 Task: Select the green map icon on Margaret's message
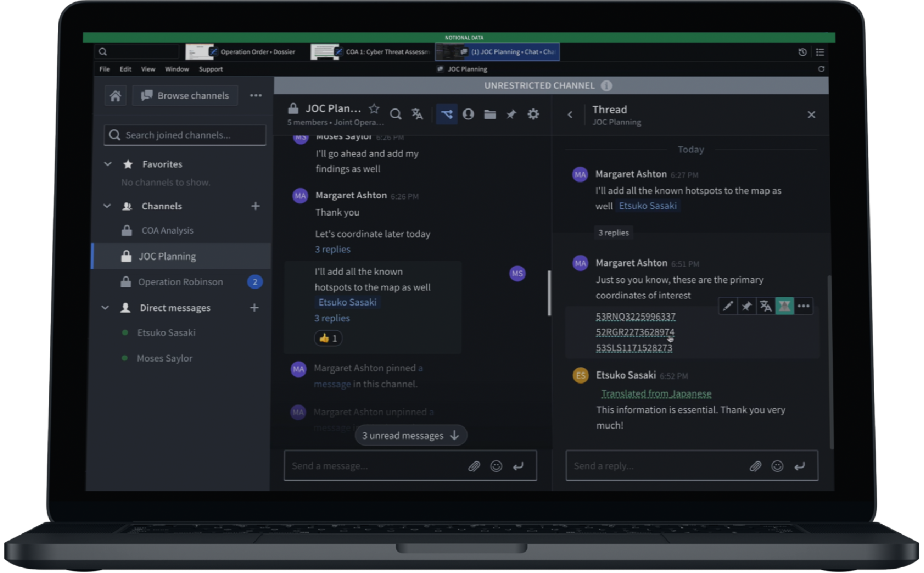click(785, 306)
